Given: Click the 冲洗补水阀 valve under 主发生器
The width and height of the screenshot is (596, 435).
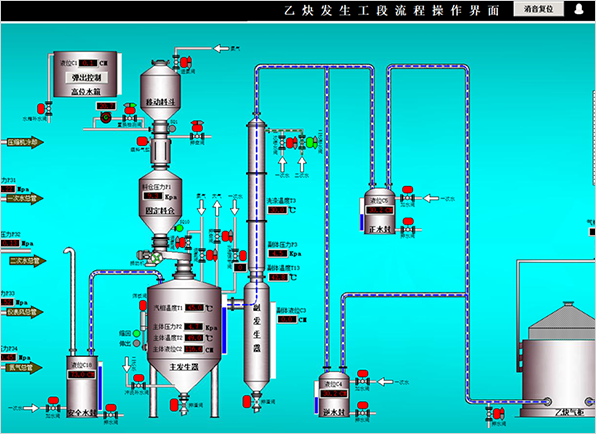Looking at the screenshot, I should click(x=139, y=383).
